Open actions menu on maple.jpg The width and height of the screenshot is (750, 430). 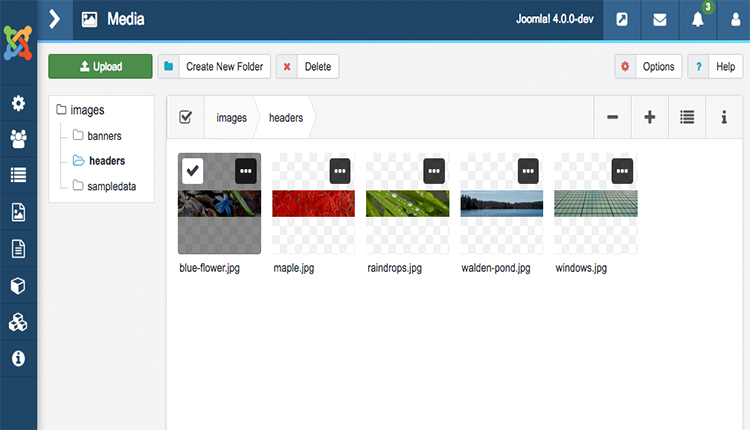coord(340,171)
